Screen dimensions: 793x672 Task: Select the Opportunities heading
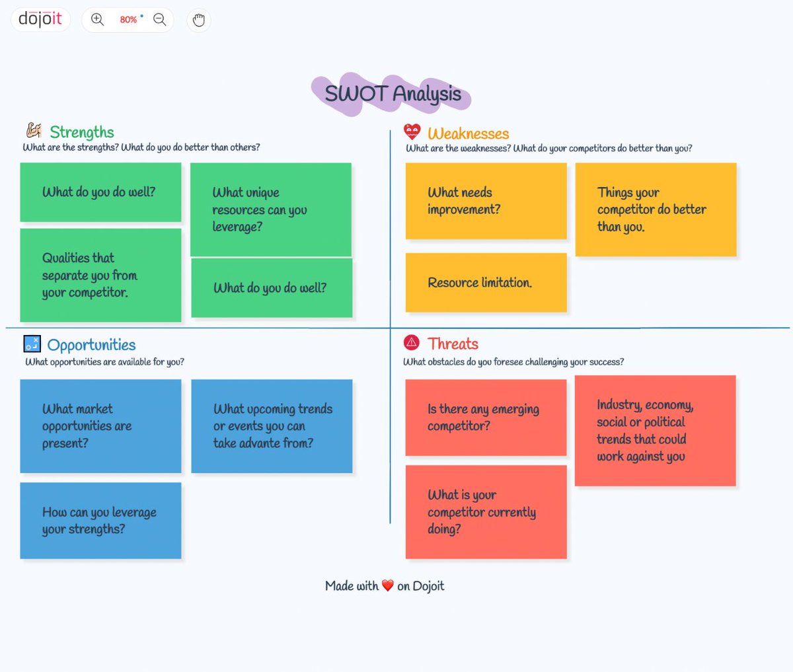point(91,345)
